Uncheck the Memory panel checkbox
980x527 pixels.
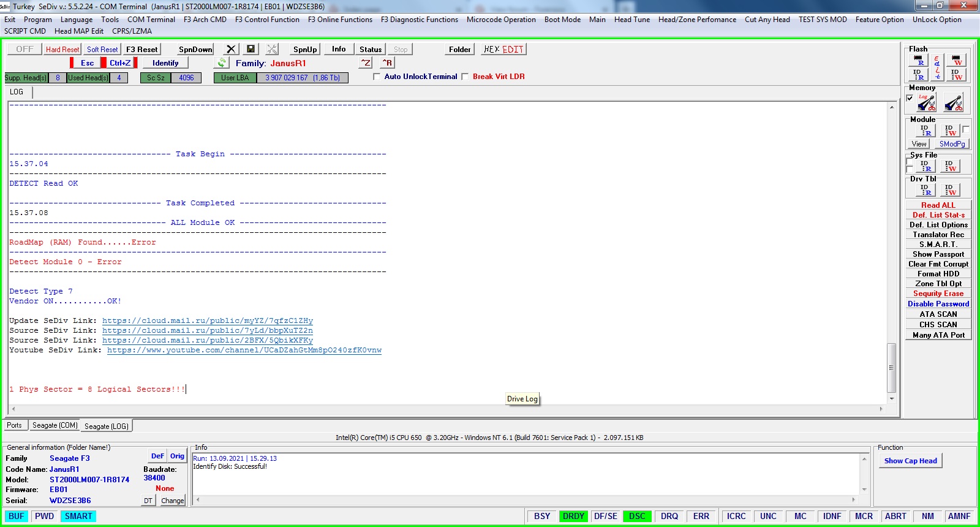pyautogui.click(x=910, y=97)
